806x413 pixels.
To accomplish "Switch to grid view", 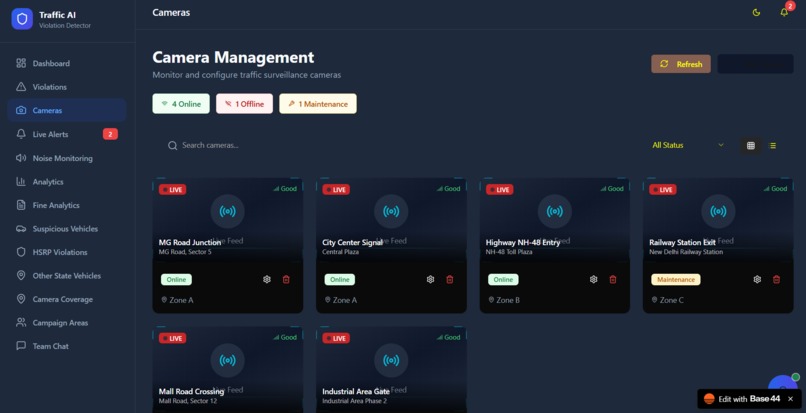I will click(x=750, y=146).
